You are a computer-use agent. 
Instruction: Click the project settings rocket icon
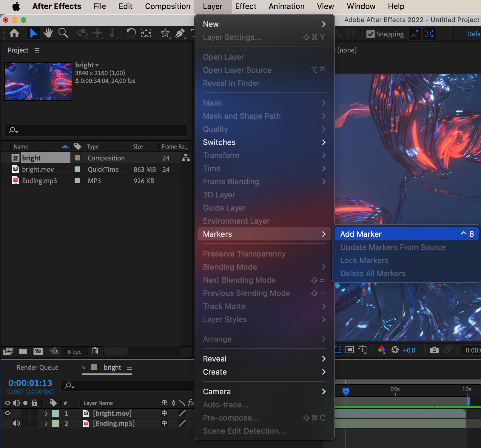(x=54, y=351)
